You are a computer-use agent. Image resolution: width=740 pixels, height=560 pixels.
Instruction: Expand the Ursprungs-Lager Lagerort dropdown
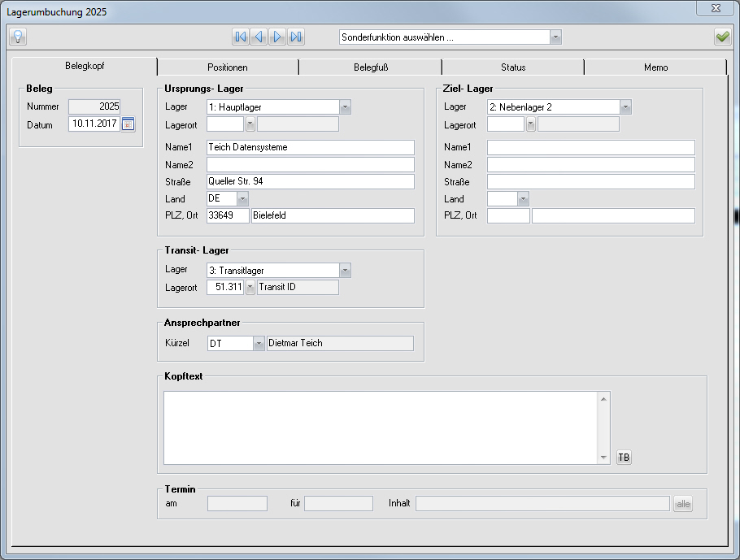pyautogui.click(x=250, y=124)
